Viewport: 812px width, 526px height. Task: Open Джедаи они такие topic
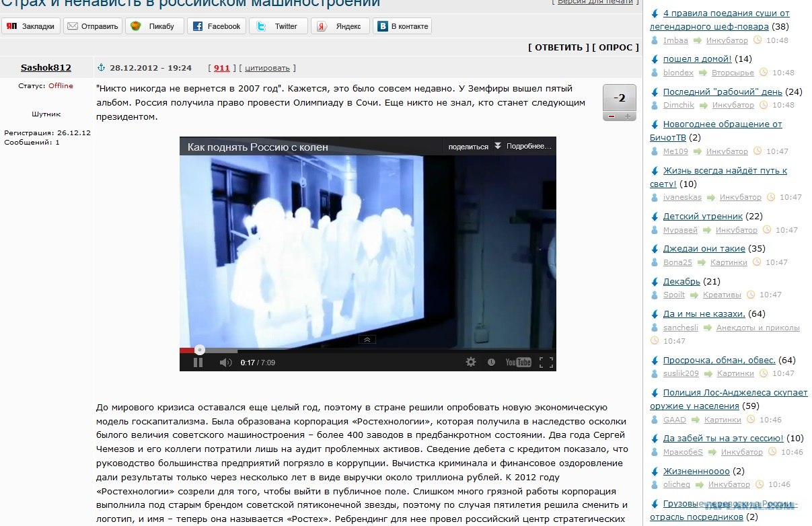coord(704,248)
